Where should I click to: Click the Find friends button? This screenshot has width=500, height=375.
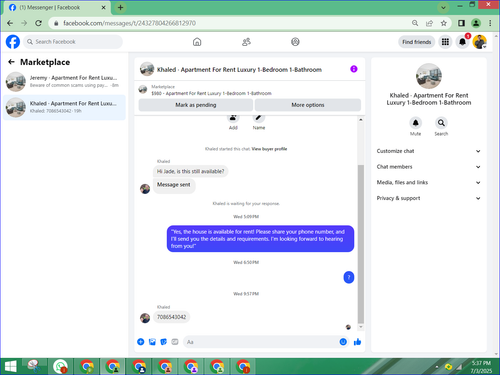(x=416, y=42)
